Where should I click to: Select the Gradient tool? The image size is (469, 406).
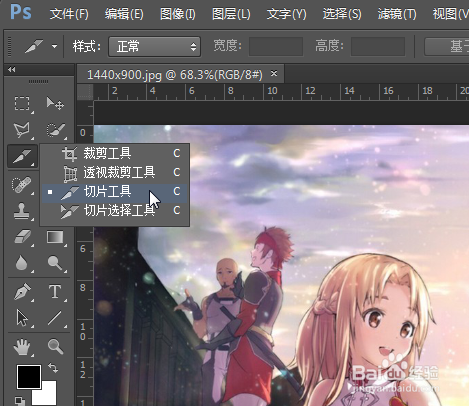(55, 238)
